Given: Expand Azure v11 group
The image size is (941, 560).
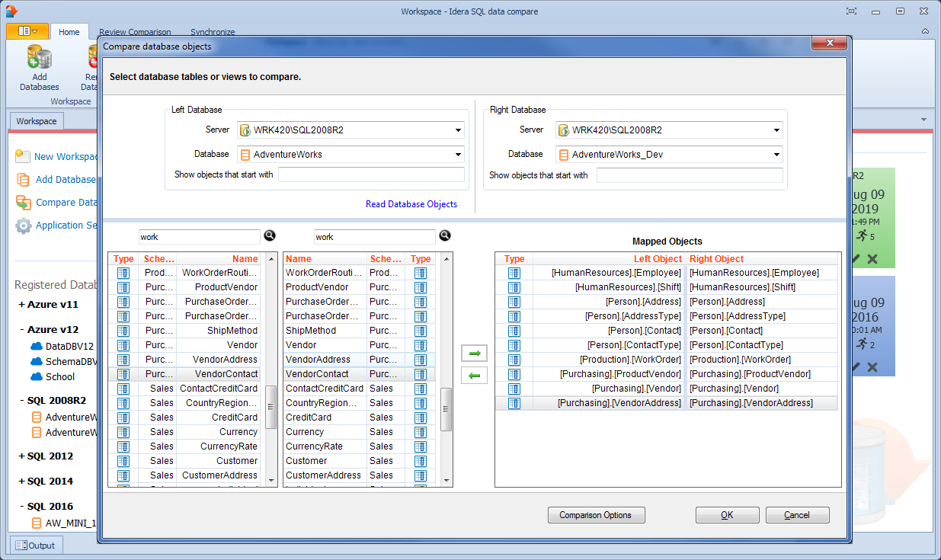Looking at the screenshot, I should click(21, 305).
